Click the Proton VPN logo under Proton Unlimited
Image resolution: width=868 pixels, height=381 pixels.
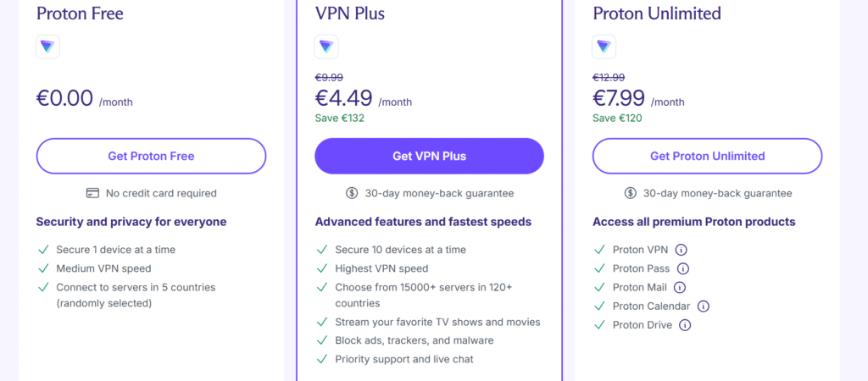(604, 47)
